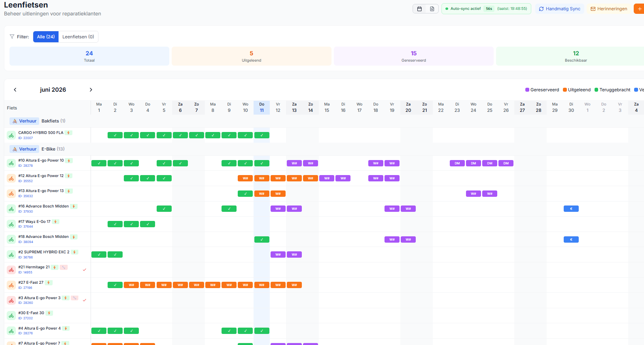Click the red bike icon for #21 Hermitage 21
Screen dimensions: 644x345
11,270
